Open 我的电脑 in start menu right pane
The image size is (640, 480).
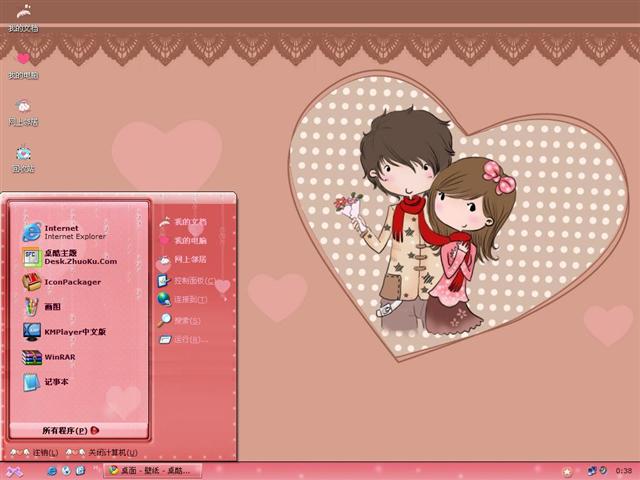click(x=182, y=240)
